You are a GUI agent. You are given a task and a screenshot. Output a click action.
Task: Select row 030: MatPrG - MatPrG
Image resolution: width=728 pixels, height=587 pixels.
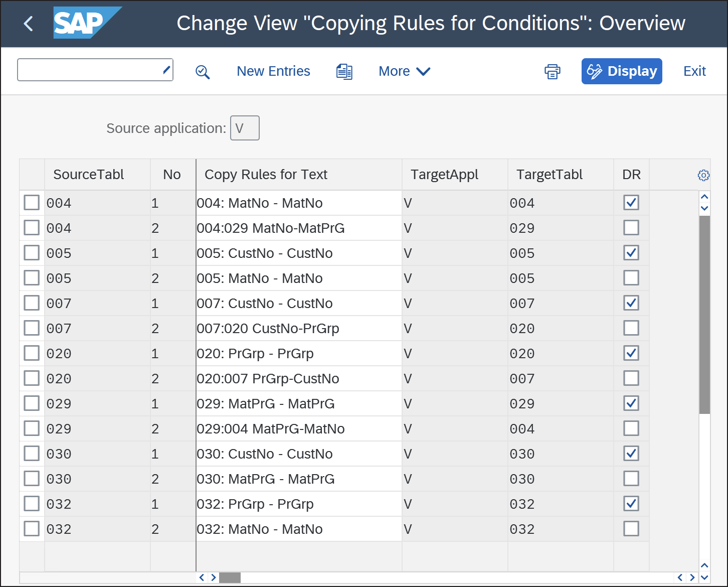click(x=32, y=479)
